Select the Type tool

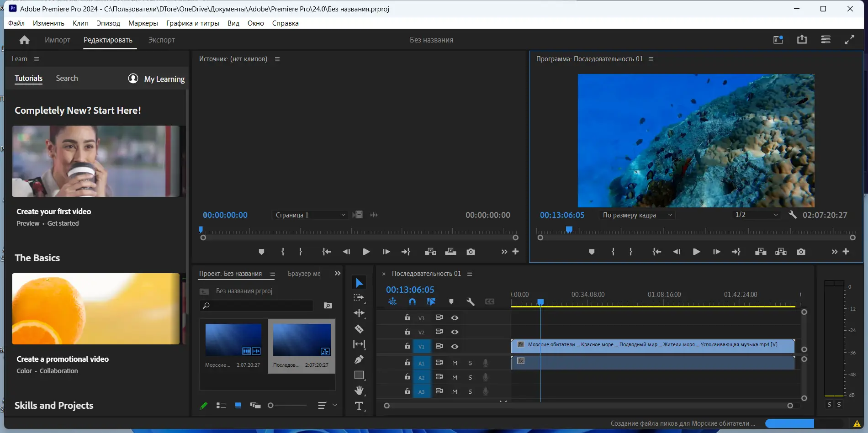(359, 406)
